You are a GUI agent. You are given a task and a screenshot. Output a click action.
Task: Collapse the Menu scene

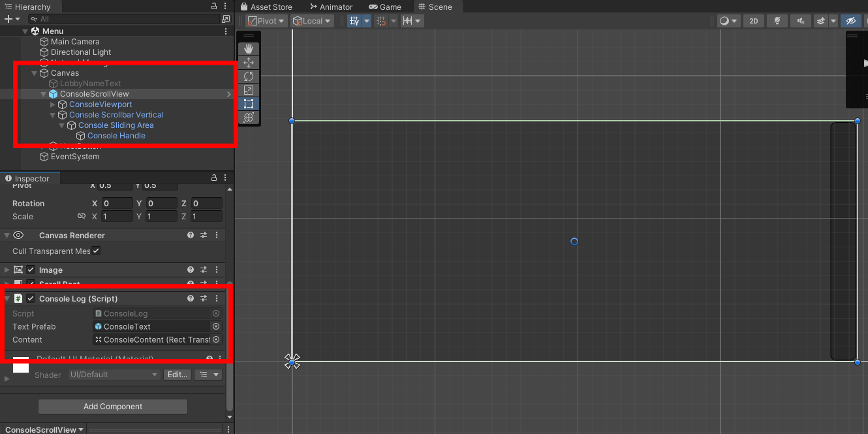(x=25, y=31)
